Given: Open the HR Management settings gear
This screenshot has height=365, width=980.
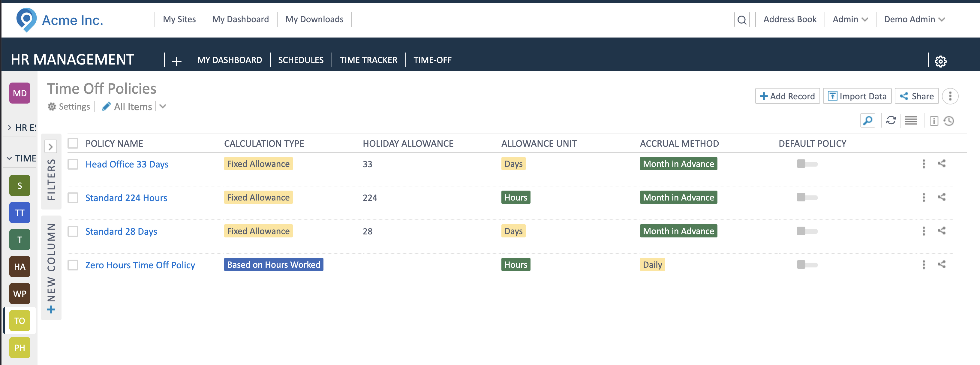Looking at the screenshot, I should (x=940, y=61).
